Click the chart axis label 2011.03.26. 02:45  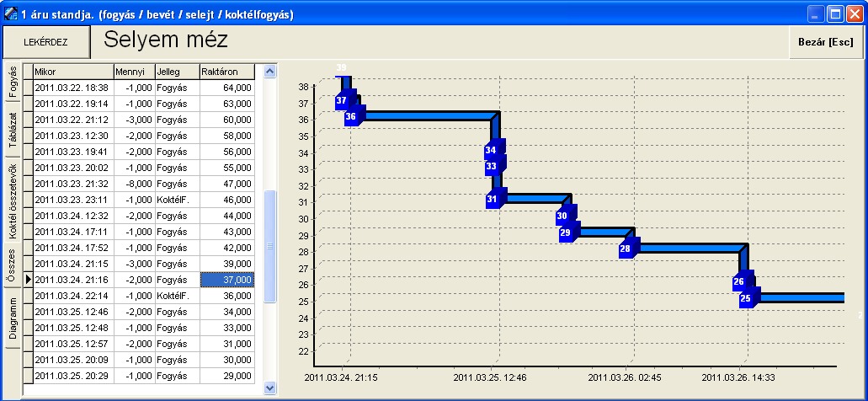point(625,377)
